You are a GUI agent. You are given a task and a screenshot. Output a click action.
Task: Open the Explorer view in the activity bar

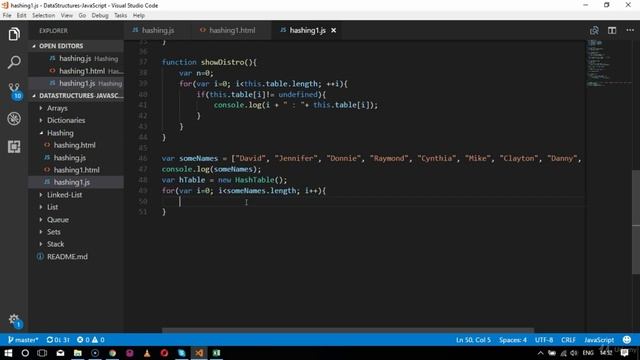pyautogui.click(x=14, y=34)
